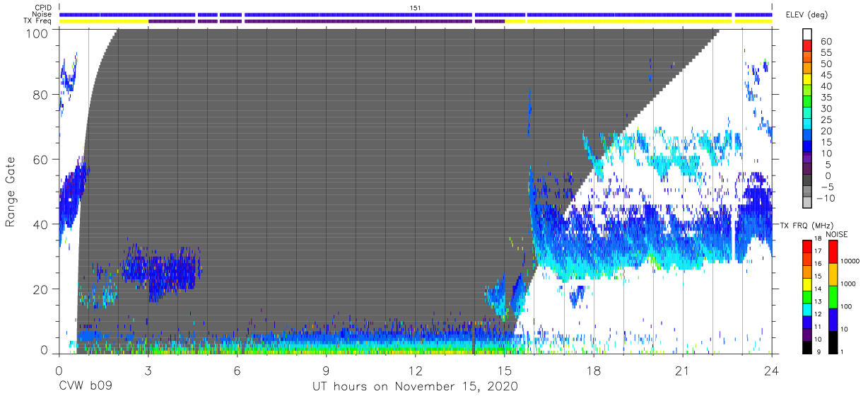Click the '9' label on TX FRQ colorbar
The width and height of the screenshot is (868, 401).
click(x=820, y=352)
